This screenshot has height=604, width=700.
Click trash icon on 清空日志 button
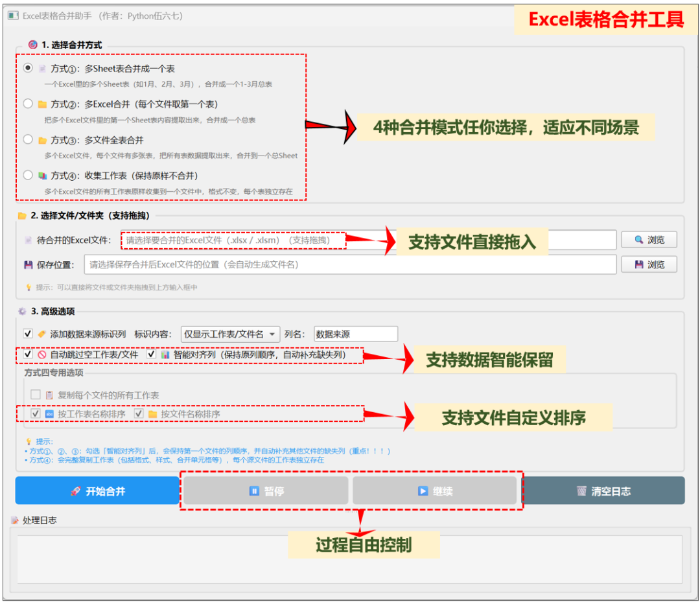tap(581, 491)
